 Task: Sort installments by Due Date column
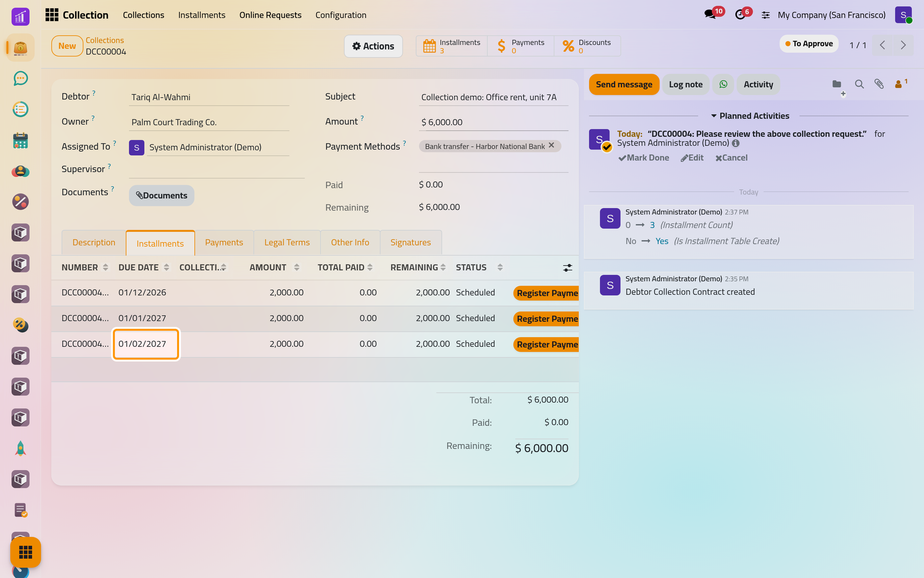pos(143,267)
